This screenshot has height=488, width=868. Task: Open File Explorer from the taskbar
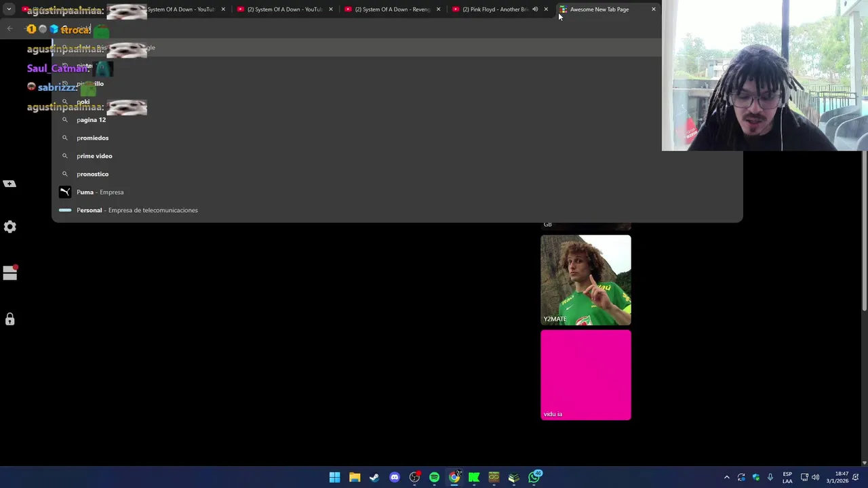click(x=355, y=477)
